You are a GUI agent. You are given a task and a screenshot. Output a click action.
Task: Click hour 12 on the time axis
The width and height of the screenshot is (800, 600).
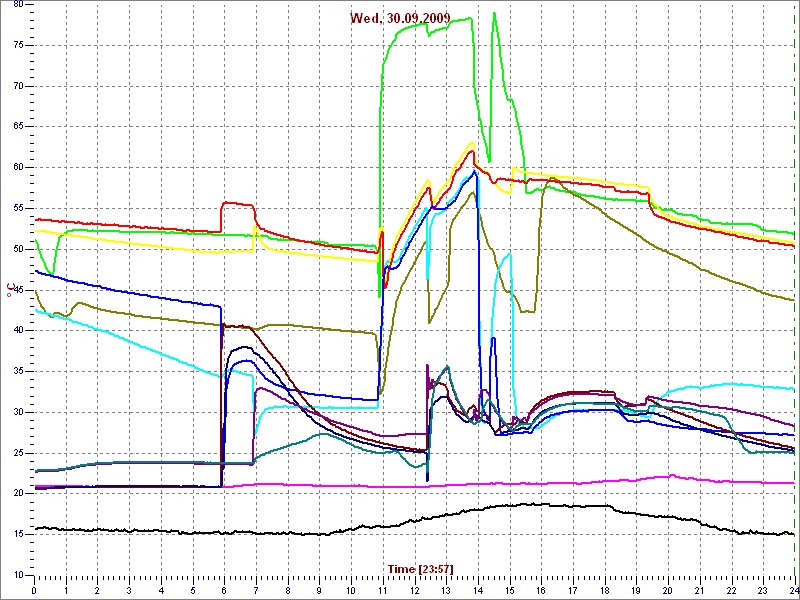tap(415, 592)
